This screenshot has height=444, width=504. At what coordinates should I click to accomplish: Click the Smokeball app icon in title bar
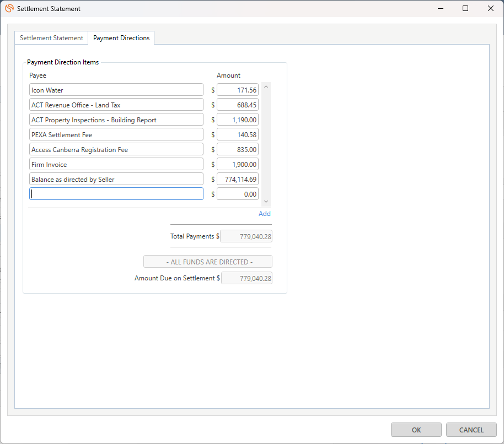[x=9, y=8]
